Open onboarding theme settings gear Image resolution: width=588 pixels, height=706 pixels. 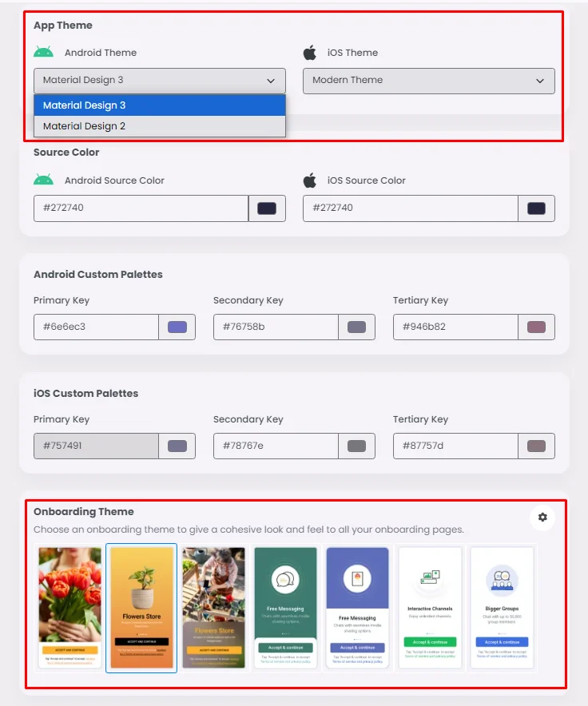(x=542, y=517)
